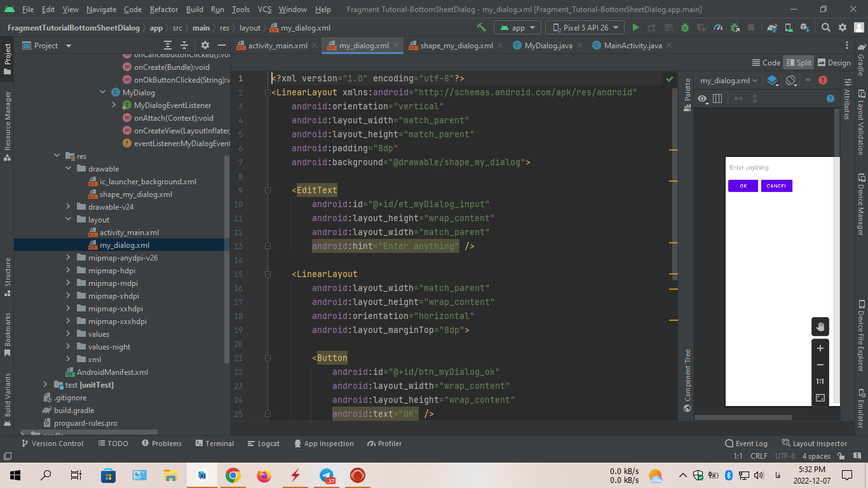Open Layout Inspector button
Viewport: 868px width, 488px height.
tap(814, 443)
